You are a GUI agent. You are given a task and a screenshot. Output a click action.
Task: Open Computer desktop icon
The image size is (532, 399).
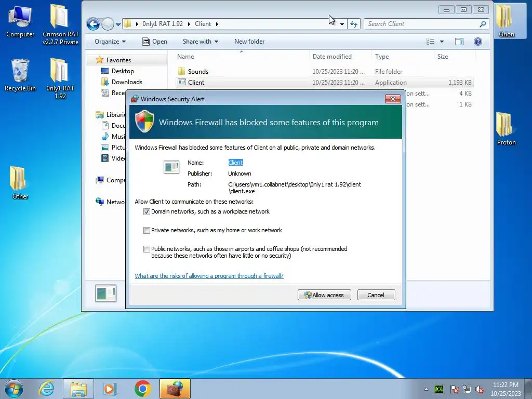(x=20, y=21)
